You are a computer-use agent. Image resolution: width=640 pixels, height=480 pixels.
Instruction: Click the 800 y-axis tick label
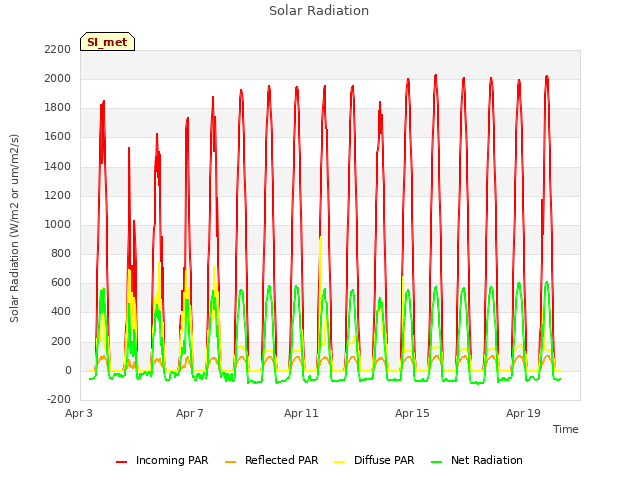point(61,253)
